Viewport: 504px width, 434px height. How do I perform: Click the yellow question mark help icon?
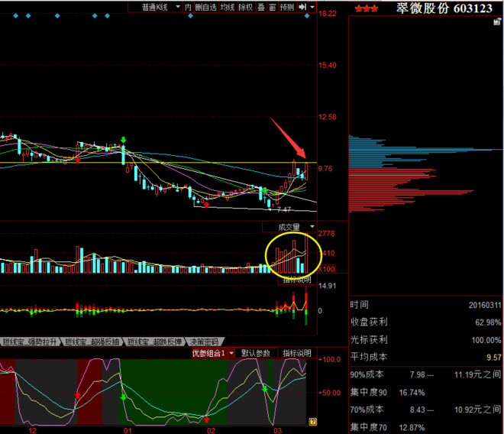pos(312,422)
